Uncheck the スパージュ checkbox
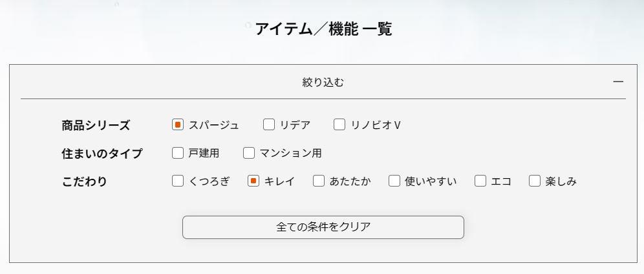This screenshot has height=274, width=644. coord(178,125)
